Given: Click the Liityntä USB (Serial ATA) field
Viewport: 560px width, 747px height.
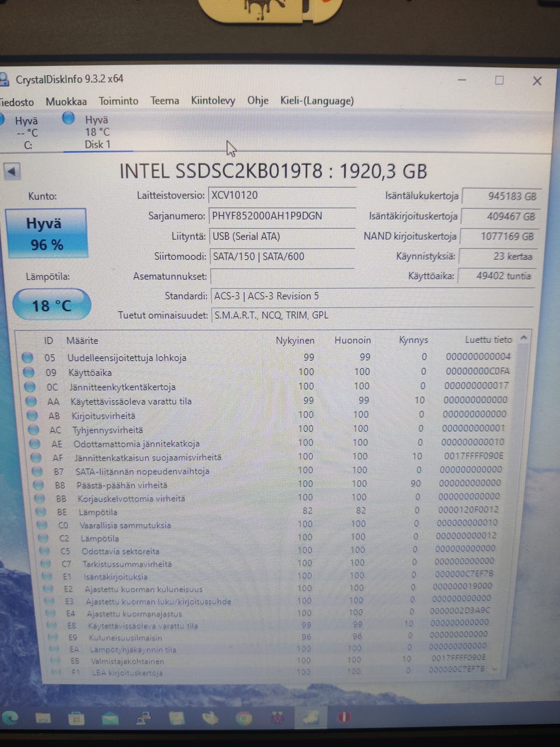Looking at the screenshot, I should [x=282, y=236].
